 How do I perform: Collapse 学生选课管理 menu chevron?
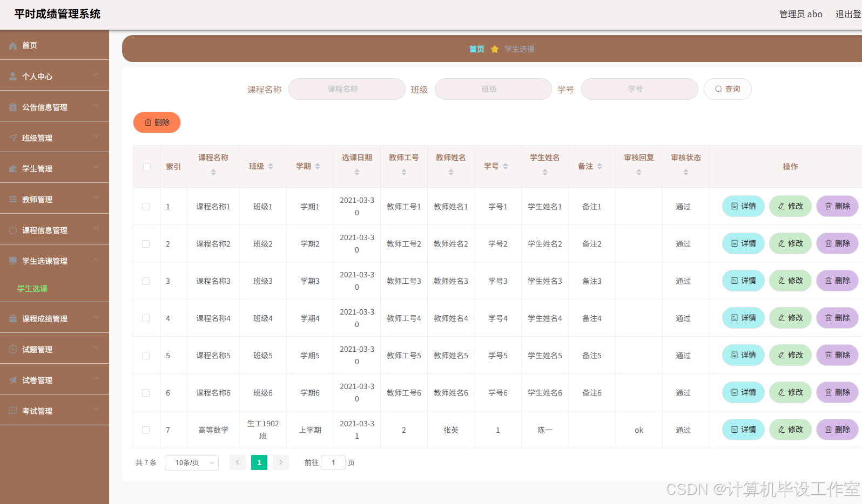(x=96, y=259)
